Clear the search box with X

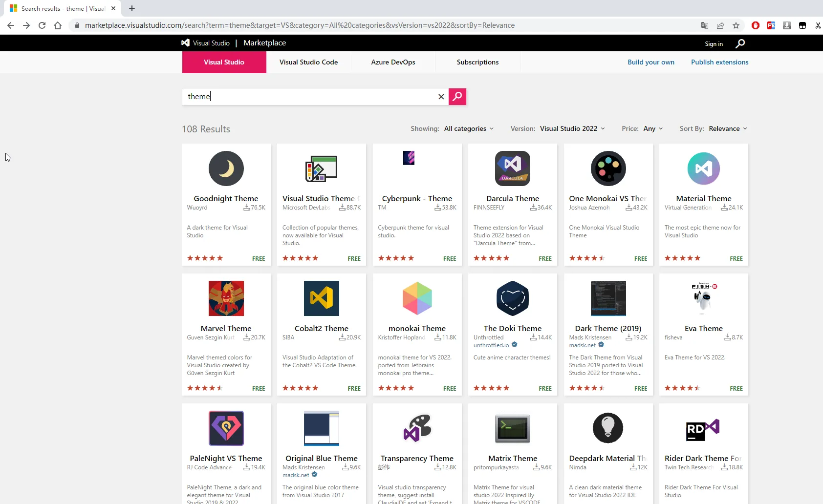pyautogui.click(x=441, y=97)
